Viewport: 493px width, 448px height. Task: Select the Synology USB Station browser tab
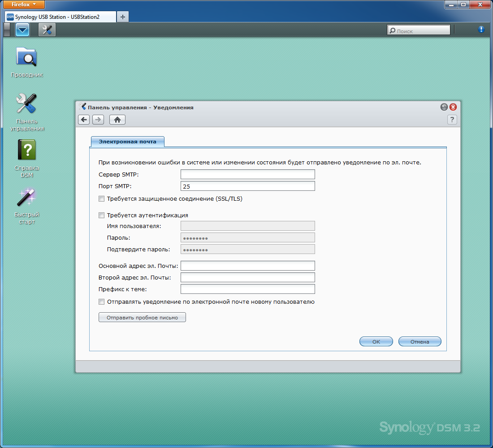click(61, 17)
